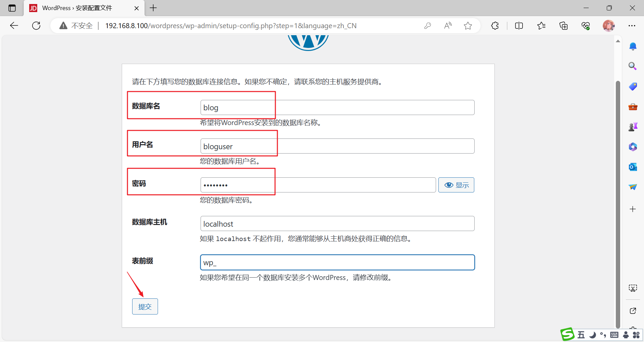Viewport: 644px width, 342px height.
Task: Click the 数据库主机 localhost field
Action: 337,224
